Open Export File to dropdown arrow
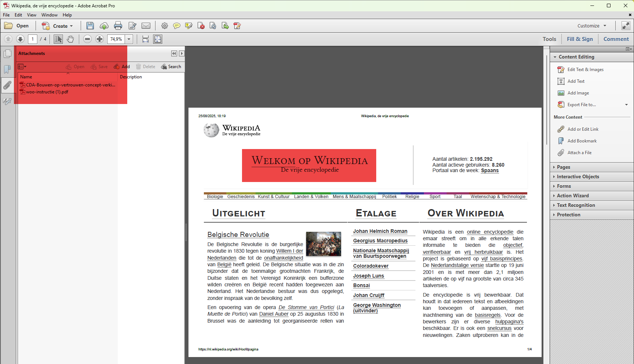 click(626, 105)
